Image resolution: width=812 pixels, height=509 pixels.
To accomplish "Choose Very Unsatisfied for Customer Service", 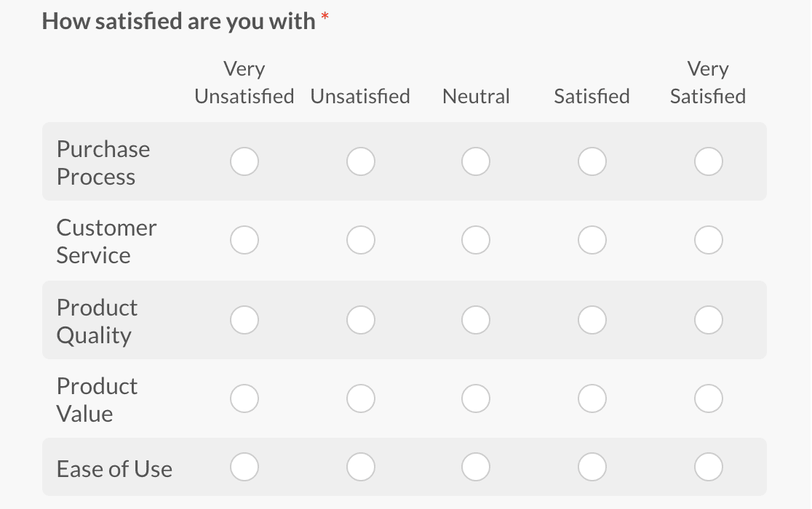I will point(244,239).
